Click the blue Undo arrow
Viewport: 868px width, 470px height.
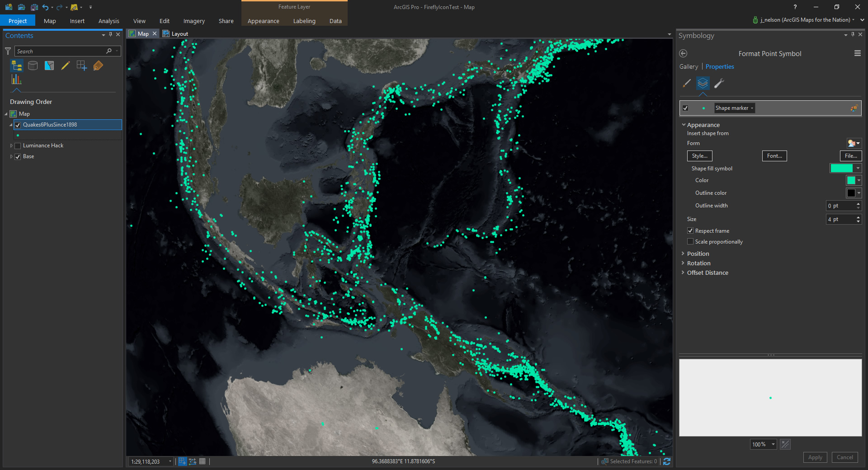click(x=45, y=7)
